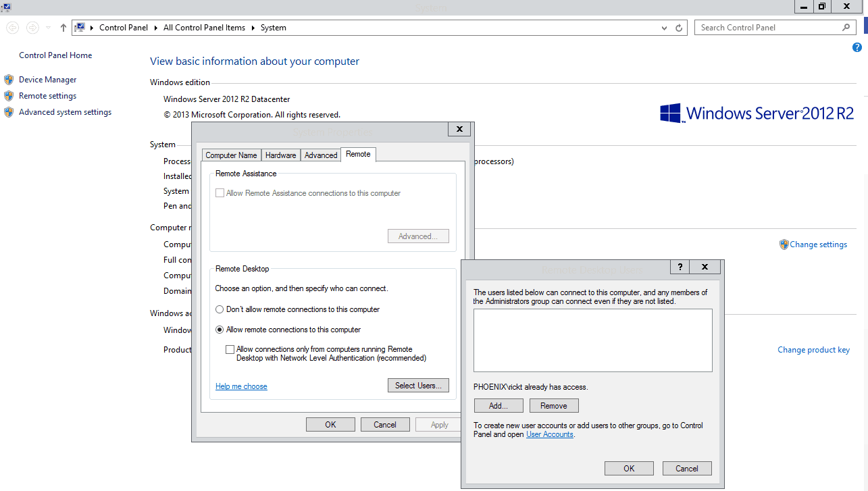Click Control Panel breadcrumb in address bar
Image resolution: width=868 pixels, height=491 pixels.
[x=124, y=28]
